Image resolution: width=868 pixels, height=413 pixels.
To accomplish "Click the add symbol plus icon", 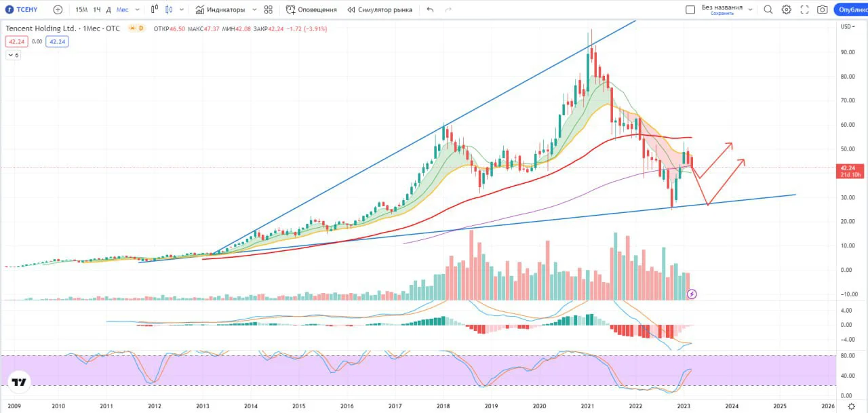I will coord(58,9).
